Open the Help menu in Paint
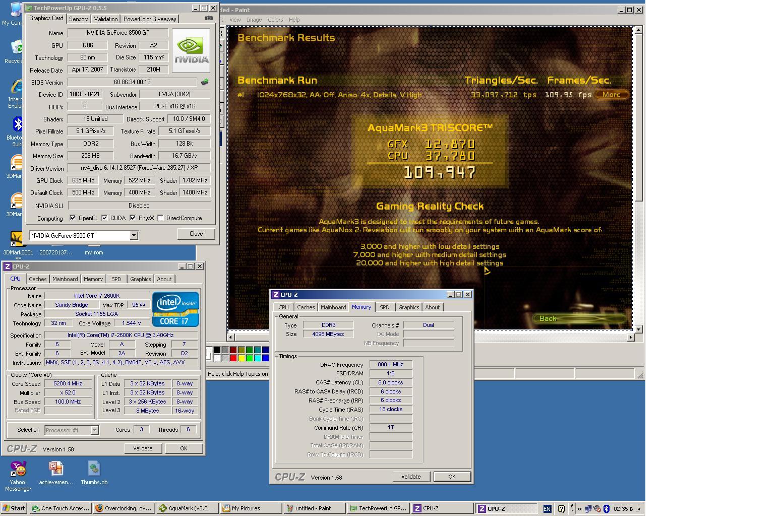 tap(294, 20)
